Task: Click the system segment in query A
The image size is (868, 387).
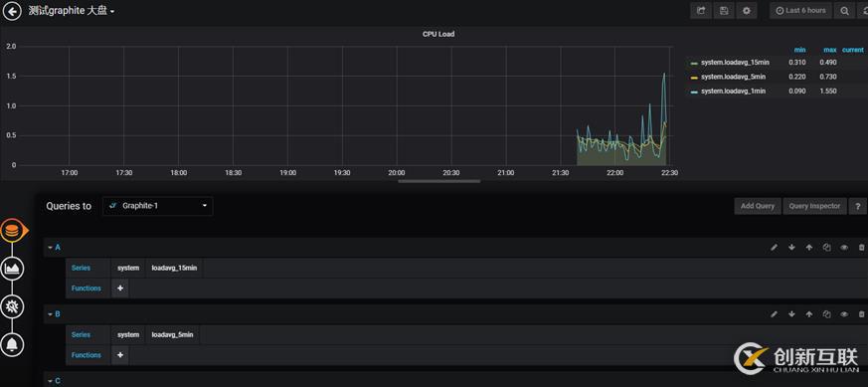Action: [x=128, y=268]
